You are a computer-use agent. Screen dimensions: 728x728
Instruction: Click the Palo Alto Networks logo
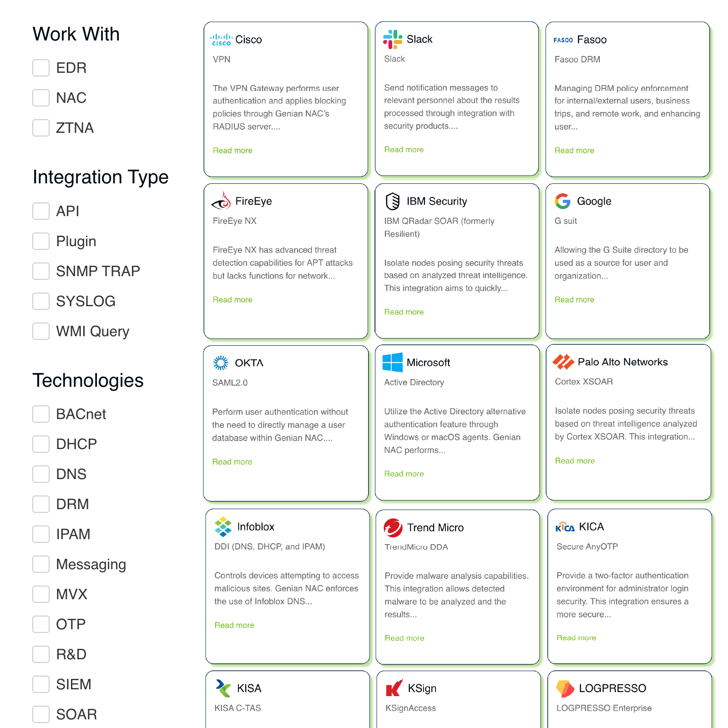point(563,362)
